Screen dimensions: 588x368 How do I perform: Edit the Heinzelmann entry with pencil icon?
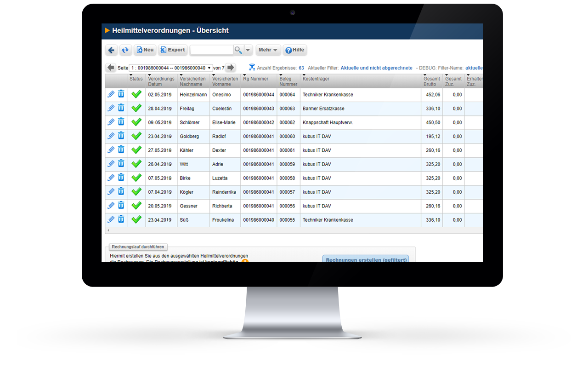[x=111, y=94]
